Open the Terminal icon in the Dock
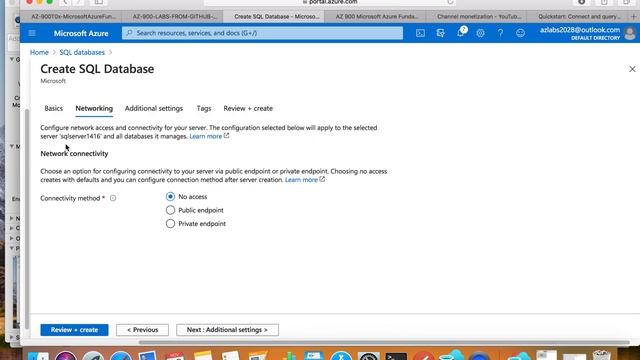The height and width of the screenshot is (360, 640). (x=396, y=356)
